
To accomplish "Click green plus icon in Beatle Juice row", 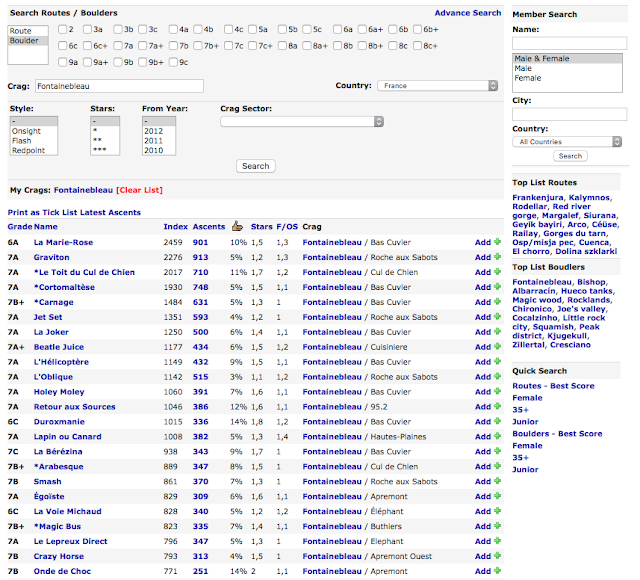I will (x=497, y=347).
